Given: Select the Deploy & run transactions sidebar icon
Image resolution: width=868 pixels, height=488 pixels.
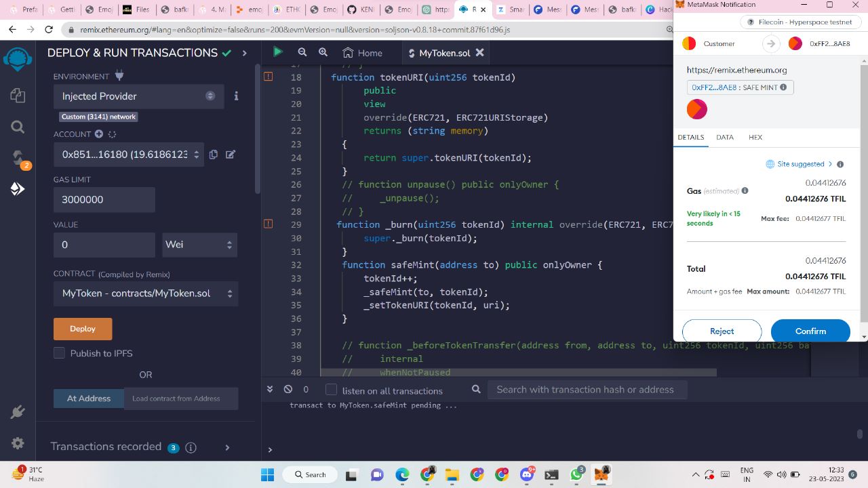Looking at the screenshot, I should coord(18,189).
